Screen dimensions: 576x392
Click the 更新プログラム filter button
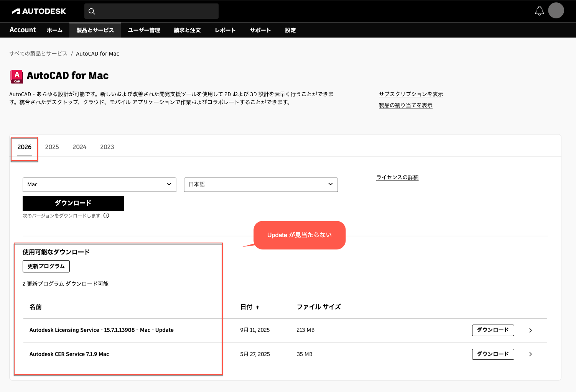46,266
